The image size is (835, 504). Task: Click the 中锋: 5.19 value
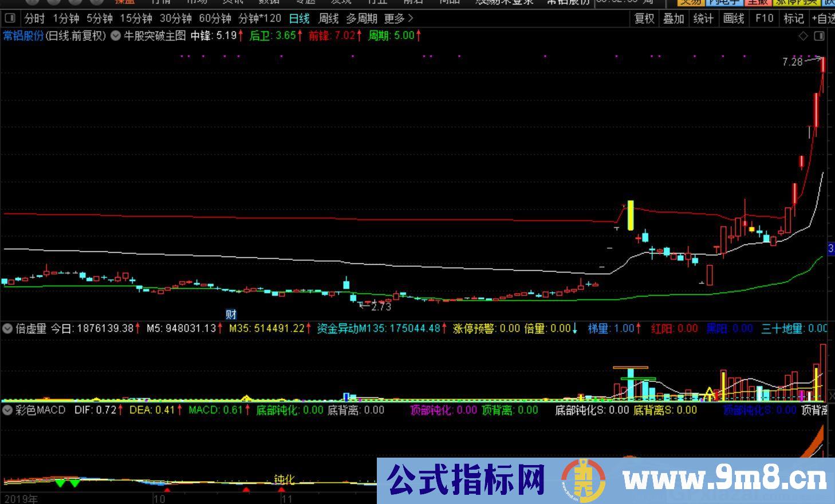tap(216, 36)
